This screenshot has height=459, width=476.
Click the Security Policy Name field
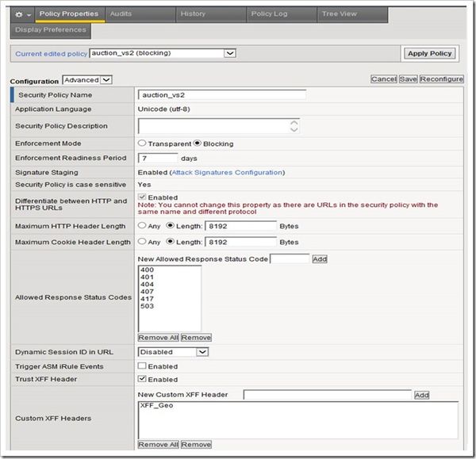222,95
